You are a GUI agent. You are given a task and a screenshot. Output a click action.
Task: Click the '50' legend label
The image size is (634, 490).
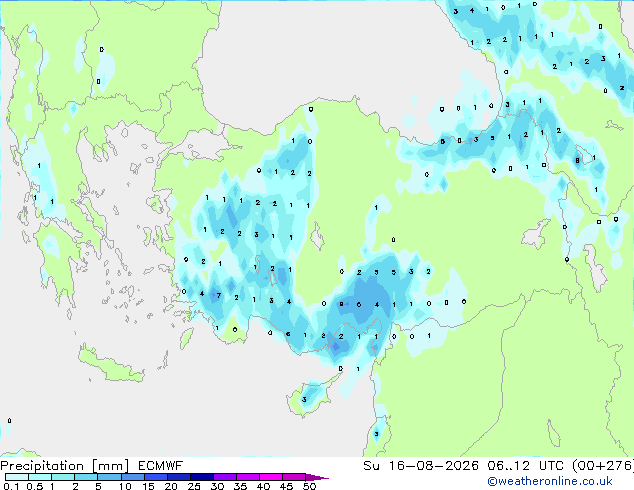pyautogui.click(x=309, y=486)
